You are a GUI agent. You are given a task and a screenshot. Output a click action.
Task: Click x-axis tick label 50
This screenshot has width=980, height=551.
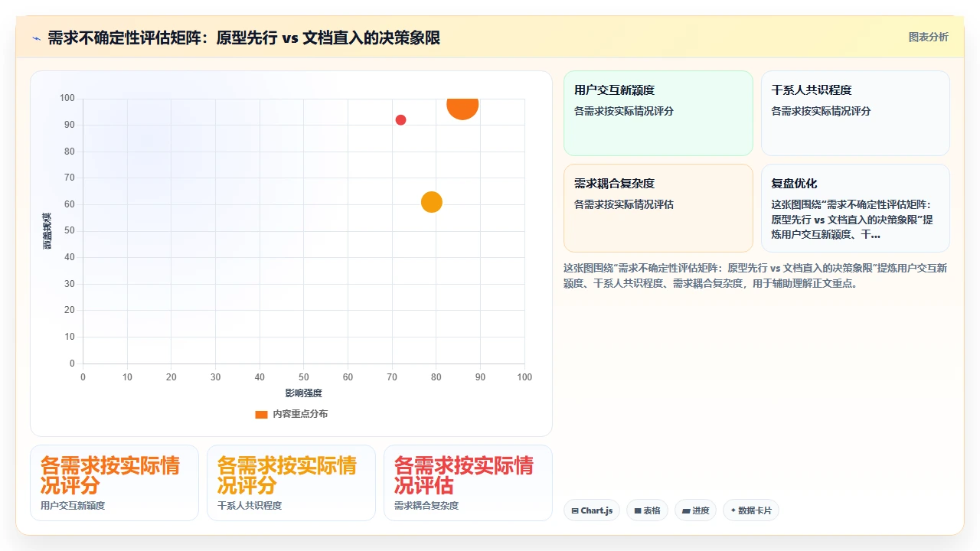coord(304,377)
